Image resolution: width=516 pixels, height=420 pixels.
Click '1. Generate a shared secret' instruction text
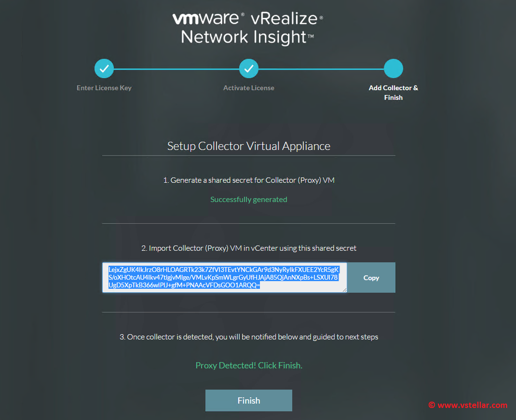pos(249,180)
